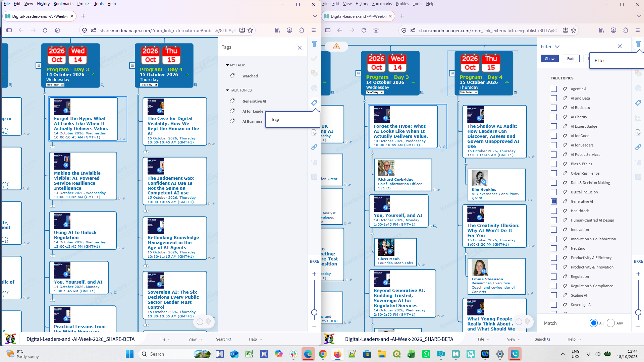Click the Reload button in left browser window
644x362 pixels.
point(45,30)
